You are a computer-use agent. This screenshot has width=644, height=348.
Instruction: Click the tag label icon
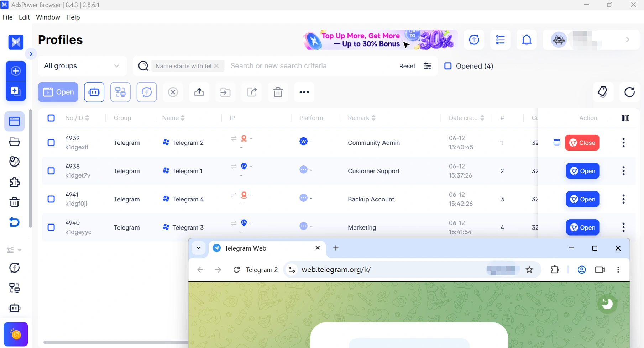click(x=603, y=92)
